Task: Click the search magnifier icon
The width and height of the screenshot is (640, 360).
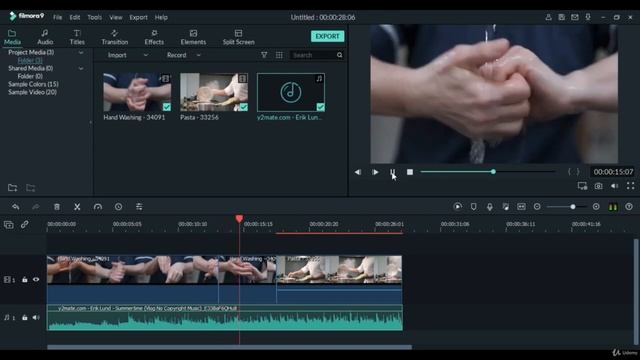Action: [340, 55]
